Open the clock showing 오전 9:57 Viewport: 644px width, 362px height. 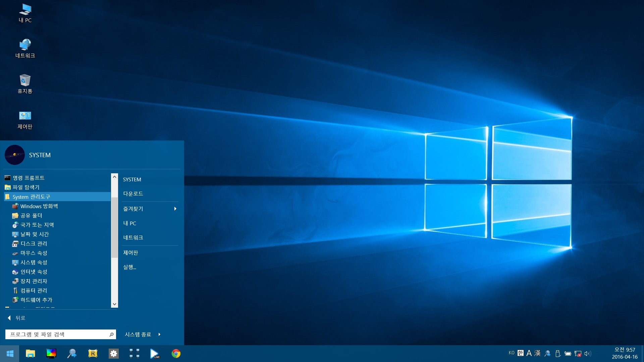(x=625, y=353)
